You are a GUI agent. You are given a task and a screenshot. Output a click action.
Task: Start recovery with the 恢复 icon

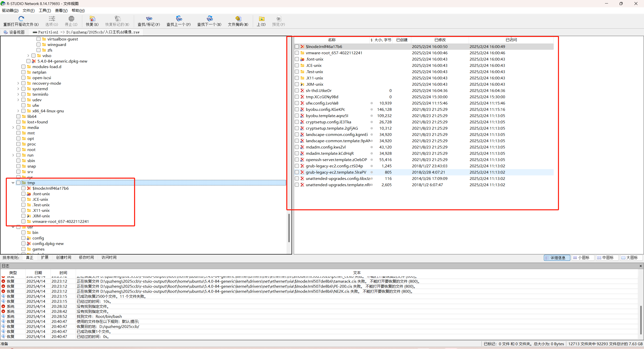pos(92,19)
